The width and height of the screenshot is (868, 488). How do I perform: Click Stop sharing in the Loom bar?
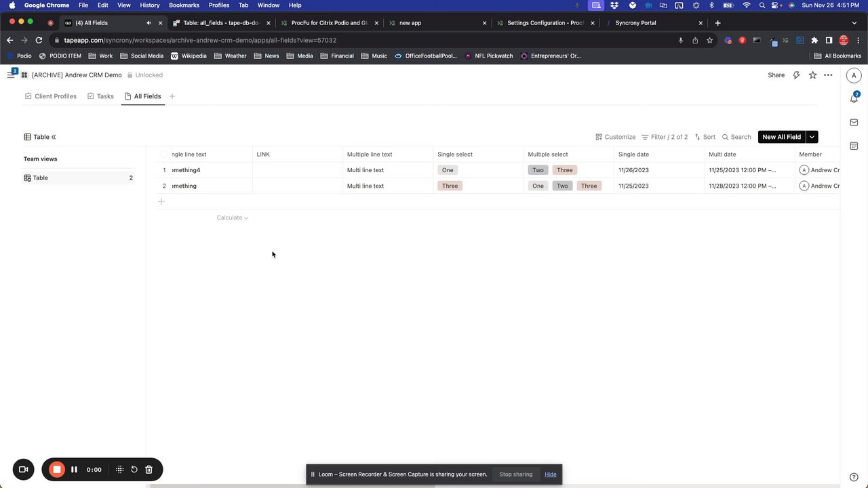tap(516, 474)
